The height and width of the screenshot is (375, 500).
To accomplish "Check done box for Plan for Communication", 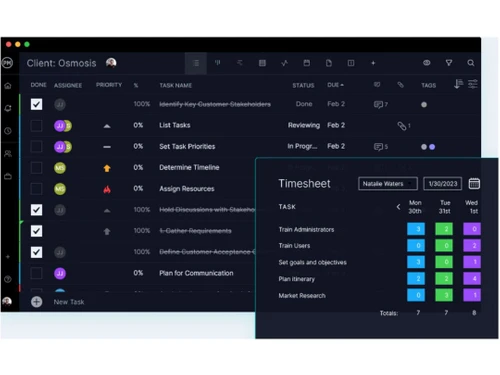I will pos(36,273).
